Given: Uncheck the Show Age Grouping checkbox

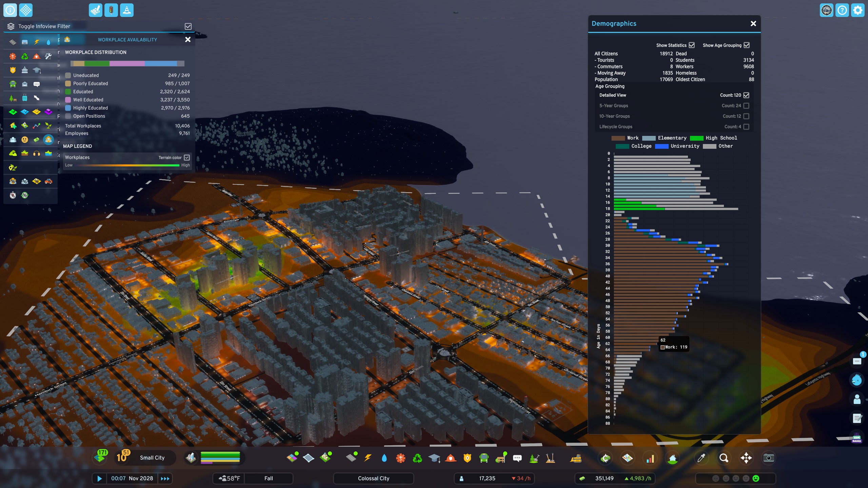Looking at the screenshot, I should pos(747,45).
